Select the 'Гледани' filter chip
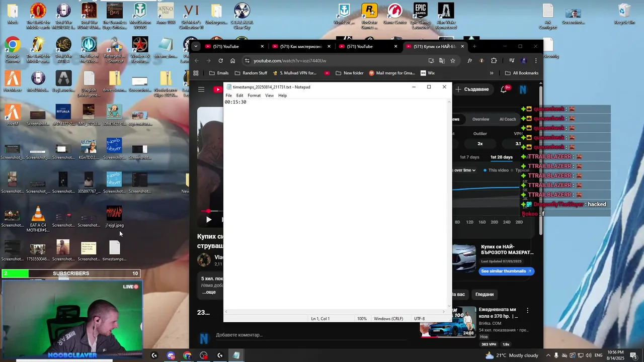 pyautogui.click(x=485, y=294)
